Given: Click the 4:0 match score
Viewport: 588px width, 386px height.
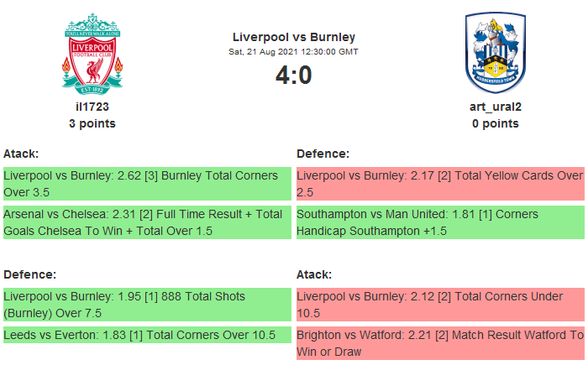Looking at the screenshot, I should [x=293, y=76].
